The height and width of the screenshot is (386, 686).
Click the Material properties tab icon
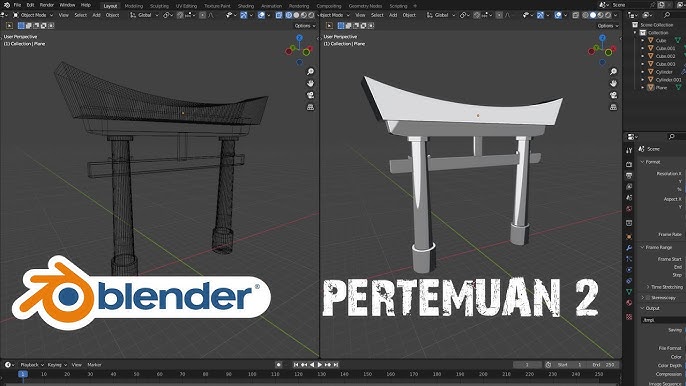point(629,302)
